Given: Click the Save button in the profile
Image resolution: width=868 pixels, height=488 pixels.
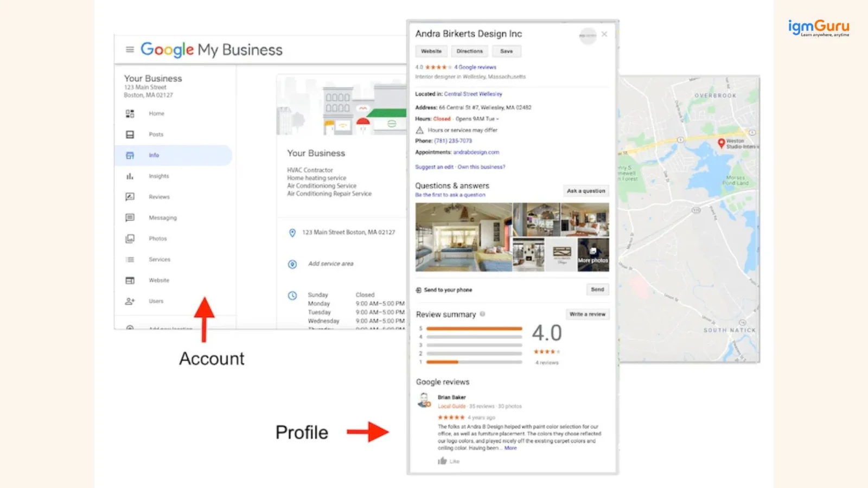Looking at the screenshot, I should 506,52.
